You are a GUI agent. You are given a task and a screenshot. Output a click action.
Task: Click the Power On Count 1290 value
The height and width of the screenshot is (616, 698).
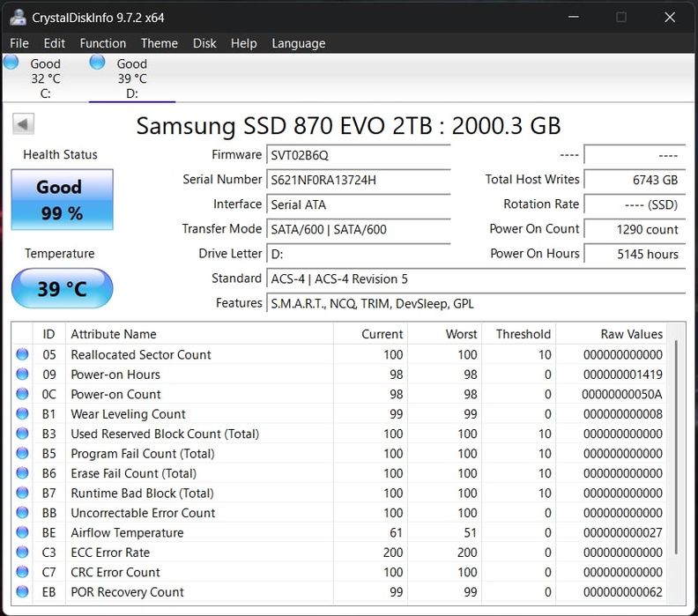point(635,229)
